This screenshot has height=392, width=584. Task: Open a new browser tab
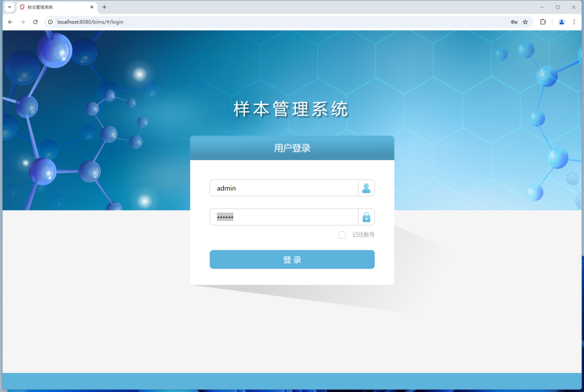click(104, 7)
